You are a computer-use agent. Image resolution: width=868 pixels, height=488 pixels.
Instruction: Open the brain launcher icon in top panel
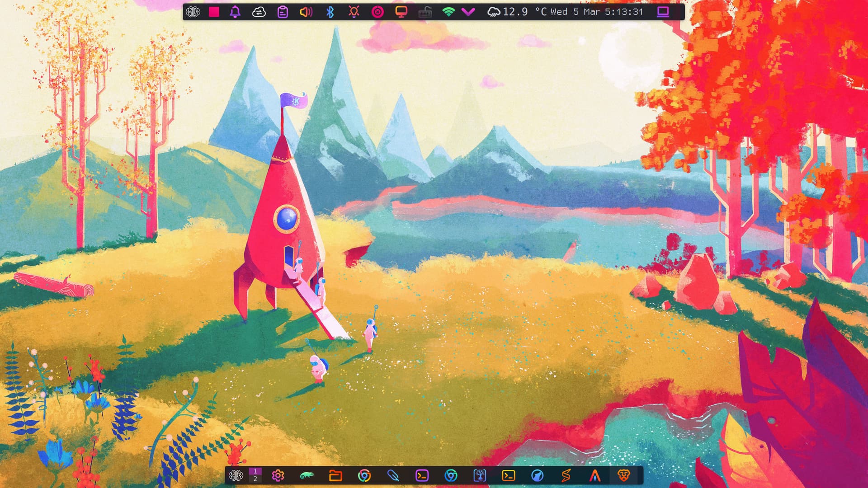[193, 12]
